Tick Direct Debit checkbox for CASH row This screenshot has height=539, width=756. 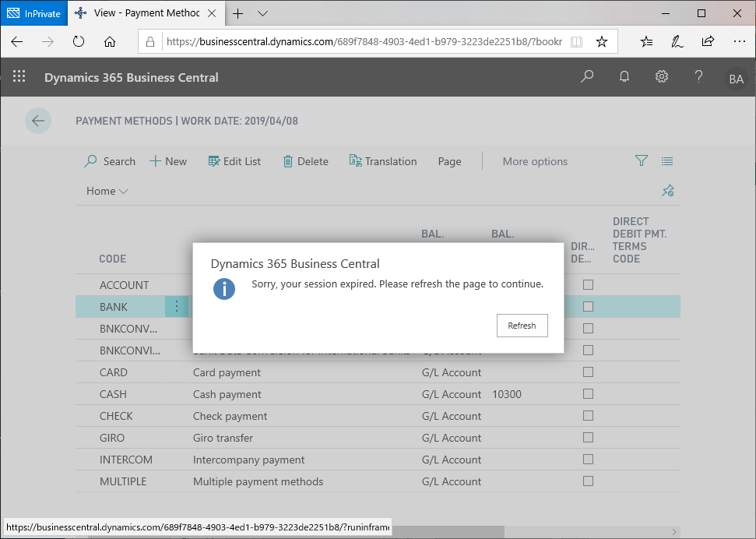[x=588, y=394]
